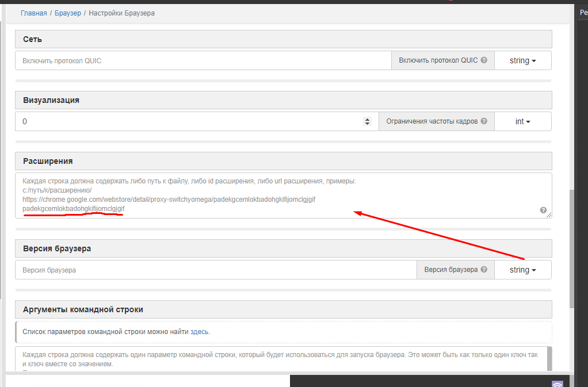Image resolution: width=588 pixels, height=387 pixels.
Task: Open string type dropdown for QUIC protocol
Action: (522, 60)
